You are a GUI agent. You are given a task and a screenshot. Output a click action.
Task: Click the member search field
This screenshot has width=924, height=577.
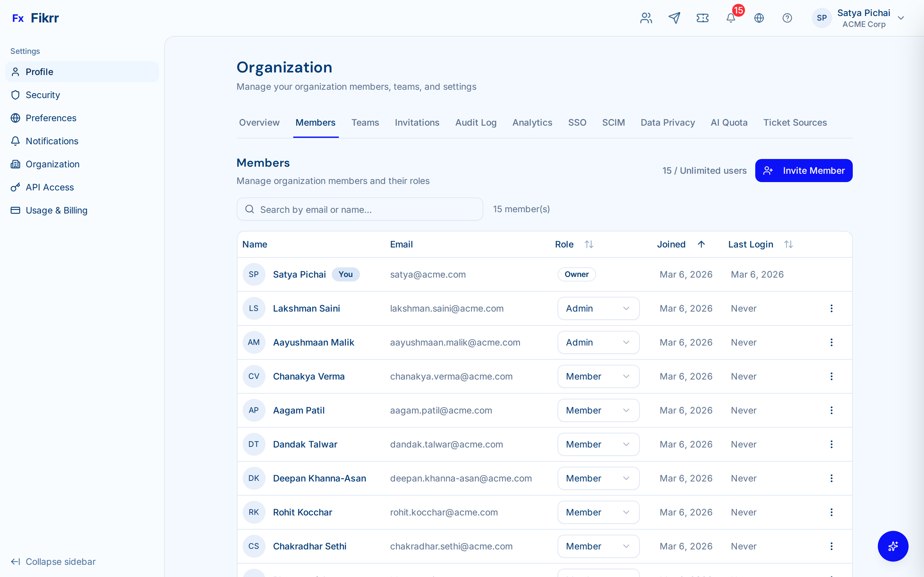click(359, 209)
